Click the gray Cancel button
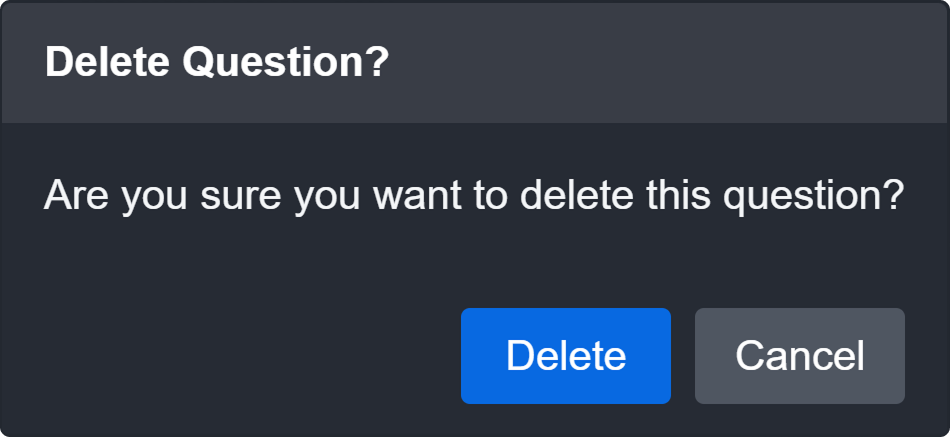The width and height of the screenshot is (950, 437). click(x=799, y=356)
